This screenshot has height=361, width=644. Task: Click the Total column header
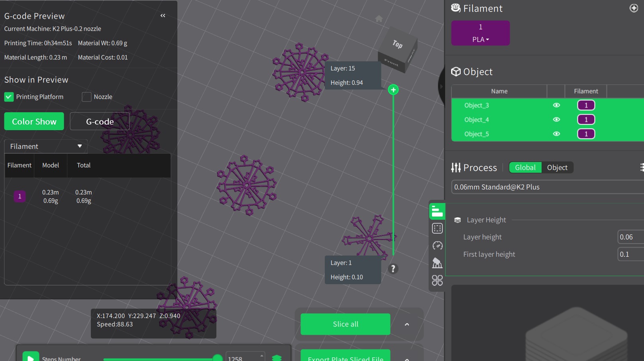click(84, 165)
